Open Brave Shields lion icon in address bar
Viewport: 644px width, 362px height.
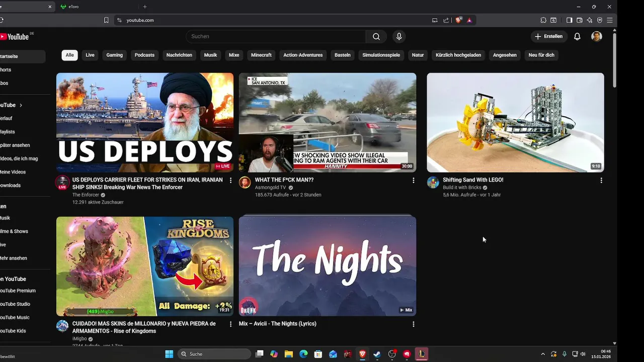[x=458, y=20]
